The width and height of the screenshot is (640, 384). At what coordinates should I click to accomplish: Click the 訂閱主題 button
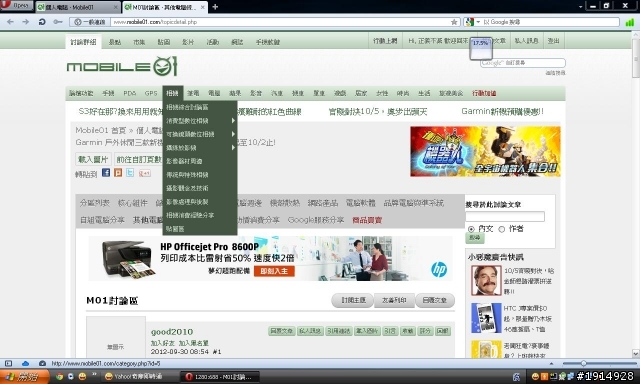click(352, 300)
